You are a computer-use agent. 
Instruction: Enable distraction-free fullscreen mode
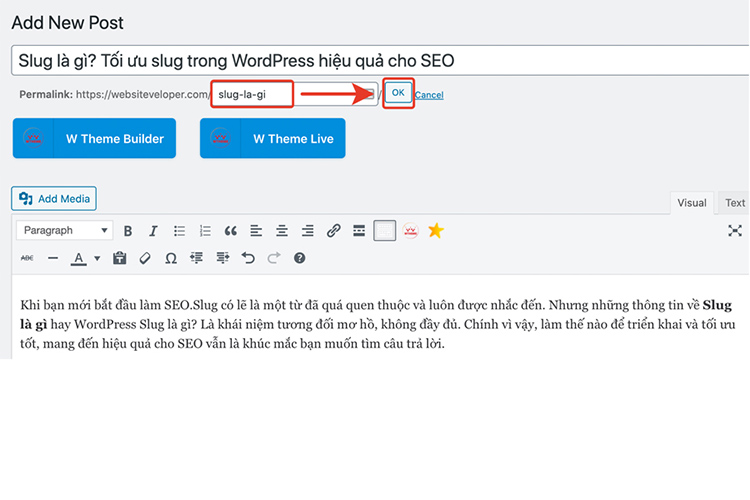coord(735,231)
